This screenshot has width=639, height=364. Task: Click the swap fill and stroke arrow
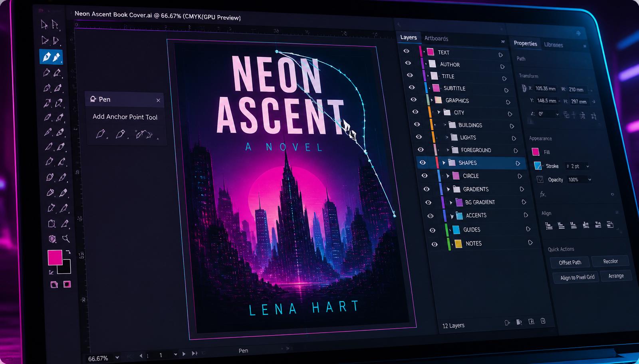68,252
